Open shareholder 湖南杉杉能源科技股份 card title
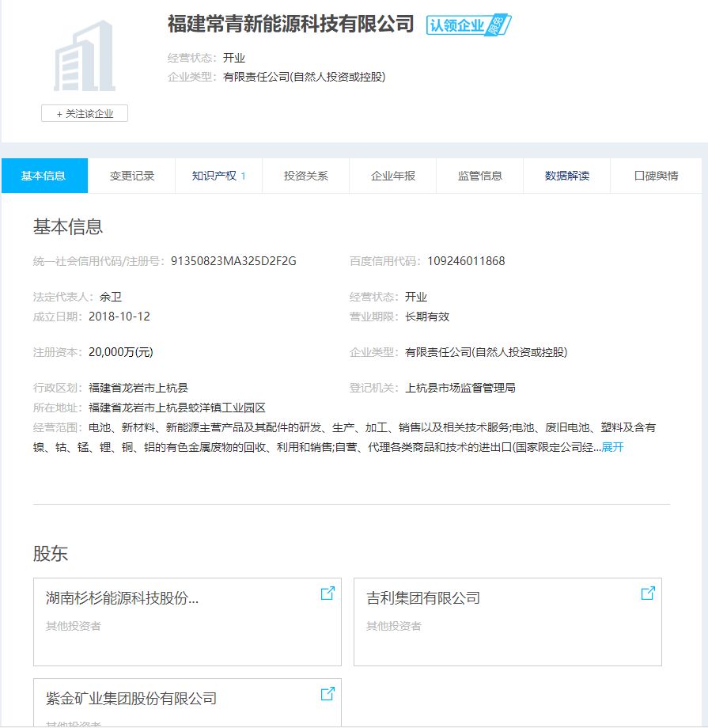The height and width of the screenshot is (728, 708). 122,598
